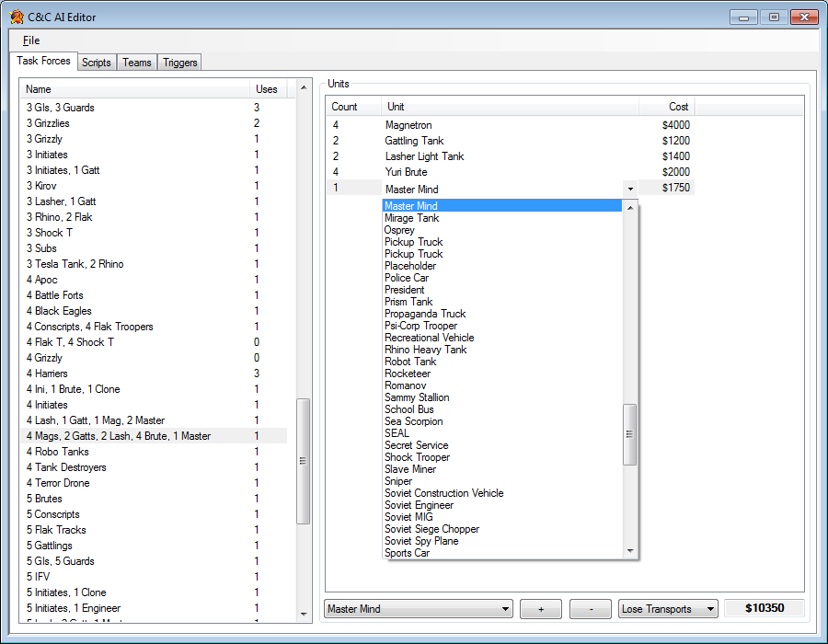Sort task forces by Name column header

[x=134, y=89]
